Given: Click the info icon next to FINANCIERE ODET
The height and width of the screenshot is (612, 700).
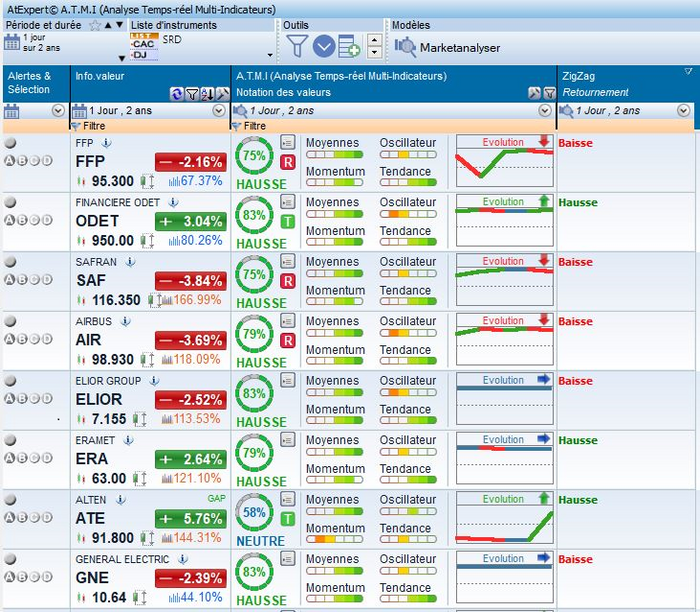Looking at the screenshot, I should pos(173,203).
